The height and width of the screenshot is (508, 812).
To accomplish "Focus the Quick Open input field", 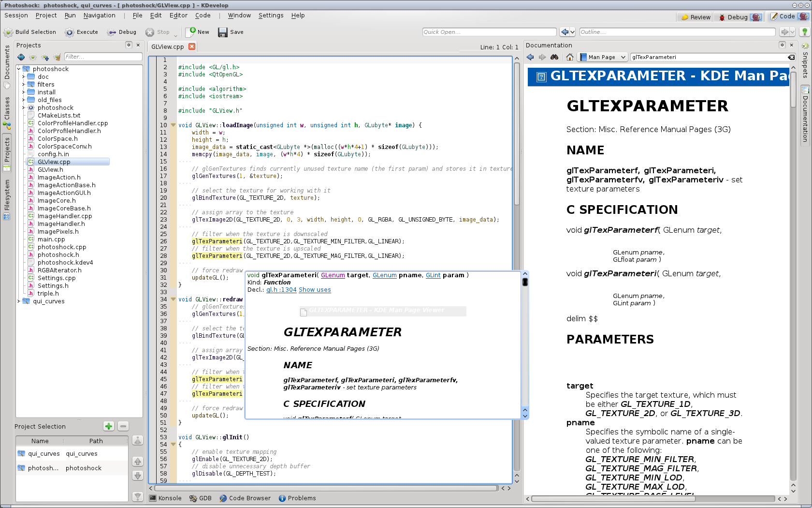I will (489, 32).
